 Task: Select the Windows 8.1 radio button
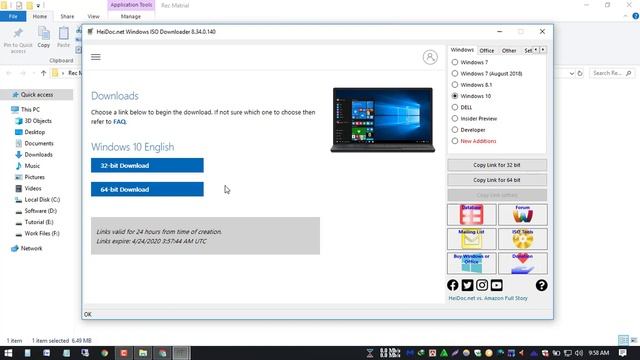click(455, 84)
